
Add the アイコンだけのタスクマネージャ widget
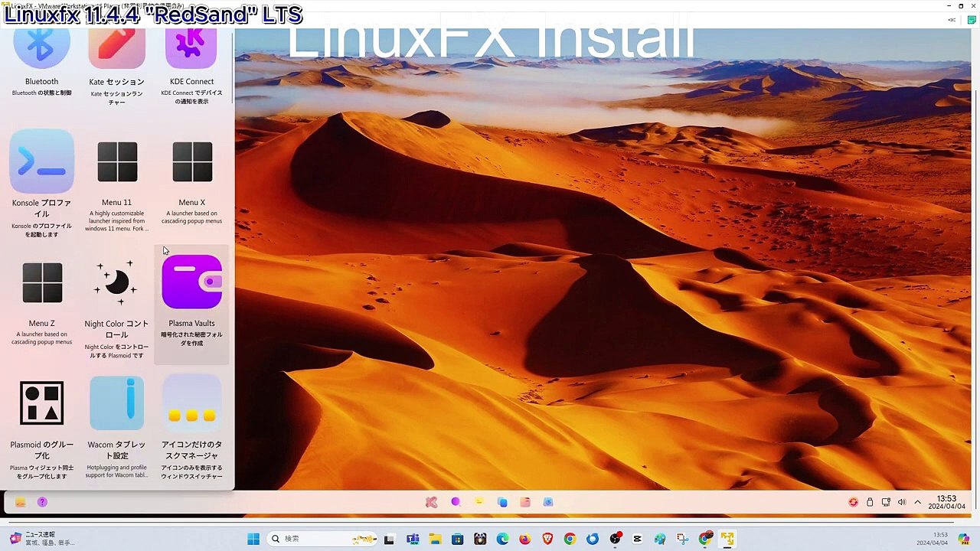tap(191, 426)
